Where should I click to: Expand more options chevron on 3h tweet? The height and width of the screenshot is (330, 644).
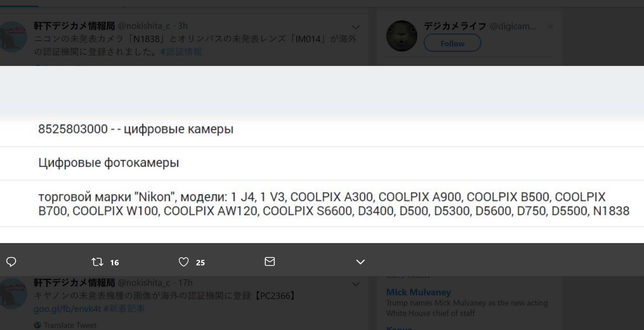(x=356, y=27)
